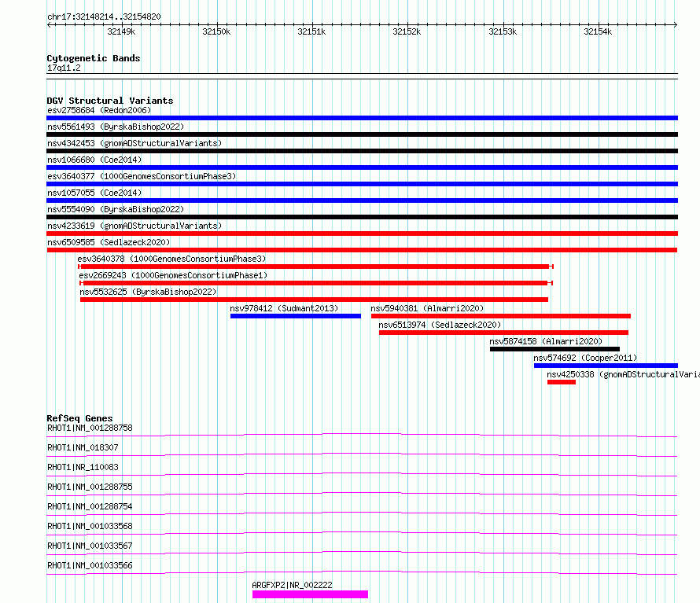The height and width of the screenshot is (603, 700).
Task: Click the ruler's right arrow end
Action: (676, 24)
